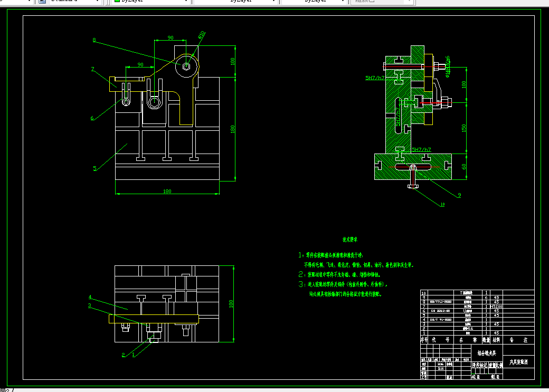Select balloon number 7 leader label
549x392 pixels.
(x=93, y=69)
